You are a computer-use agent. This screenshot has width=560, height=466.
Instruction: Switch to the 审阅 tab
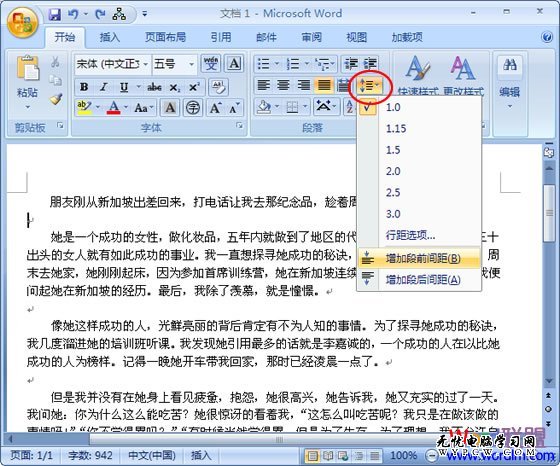coord(311,37)
